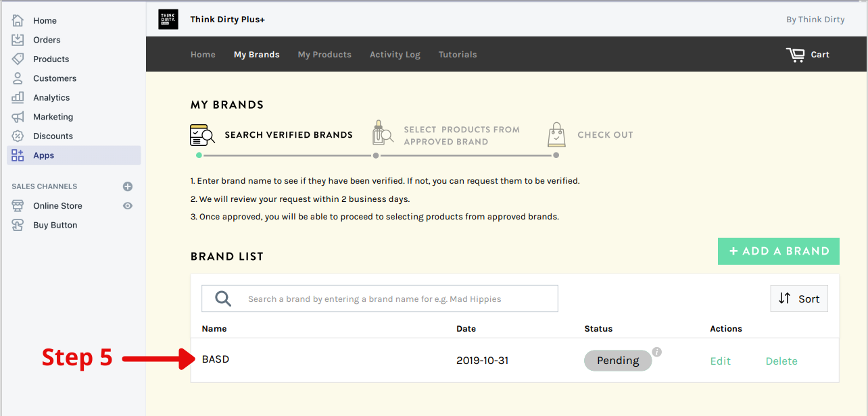Click the Buy Button icon
868x416 pixels.
tap(18, 225)
